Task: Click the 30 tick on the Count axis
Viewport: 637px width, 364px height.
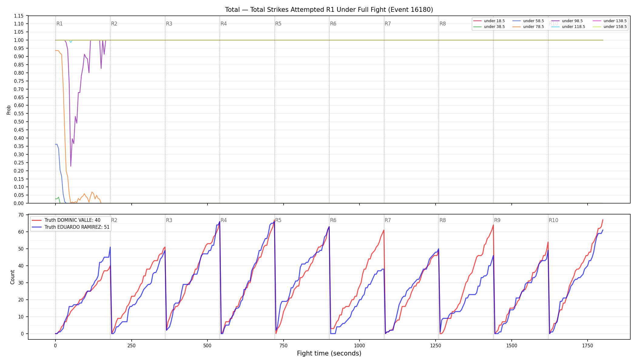Action: point(21,283)
